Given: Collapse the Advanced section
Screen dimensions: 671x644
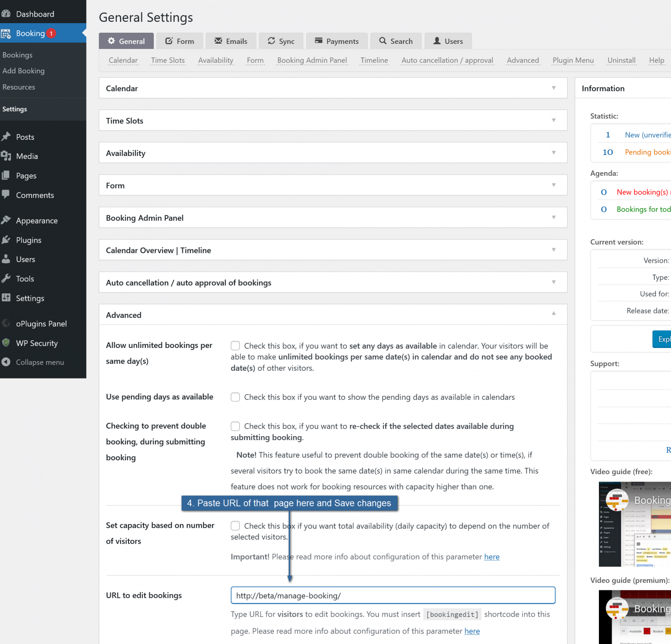Looking at the screenshot, I should [553, 313].
